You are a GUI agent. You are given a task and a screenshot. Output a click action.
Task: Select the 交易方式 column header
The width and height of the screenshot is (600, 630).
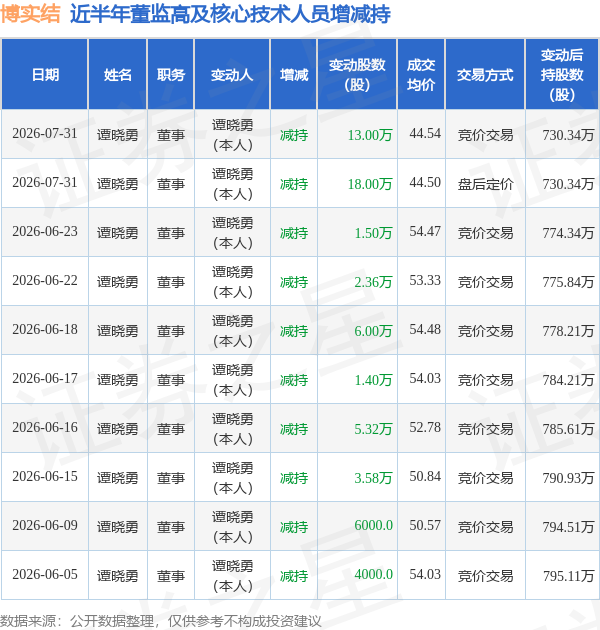485,74
